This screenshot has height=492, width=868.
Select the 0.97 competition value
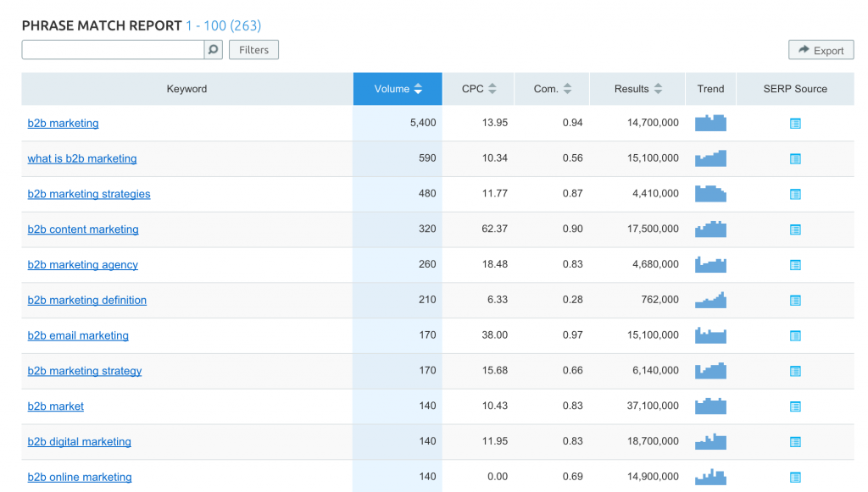(x=572, y=335)
